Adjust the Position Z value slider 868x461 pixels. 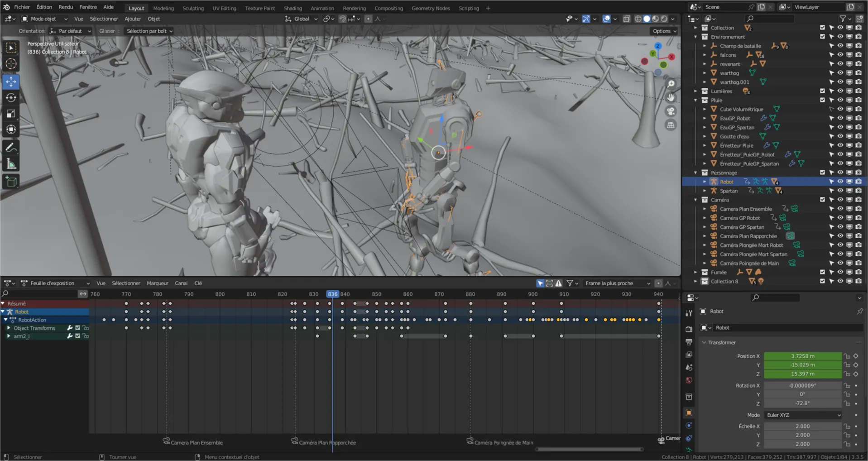(x=802, y=374)
